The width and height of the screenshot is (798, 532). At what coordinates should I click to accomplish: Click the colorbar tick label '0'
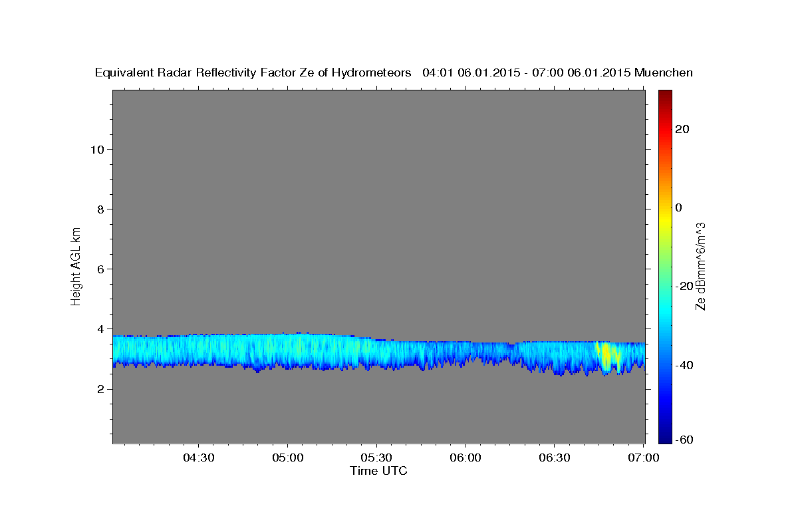pyautogui.click(x=678, y=207)
